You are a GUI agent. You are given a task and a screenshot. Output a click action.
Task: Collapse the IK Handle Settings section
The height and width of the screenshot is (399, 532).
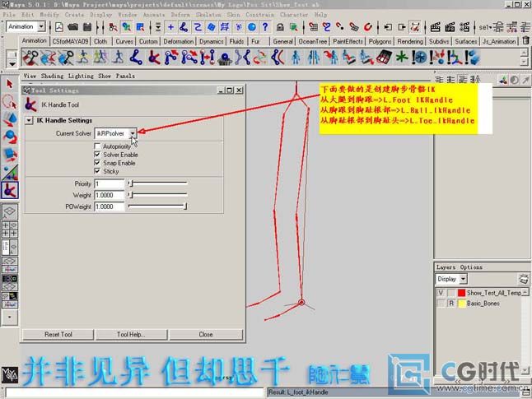(x=29, y=120)
